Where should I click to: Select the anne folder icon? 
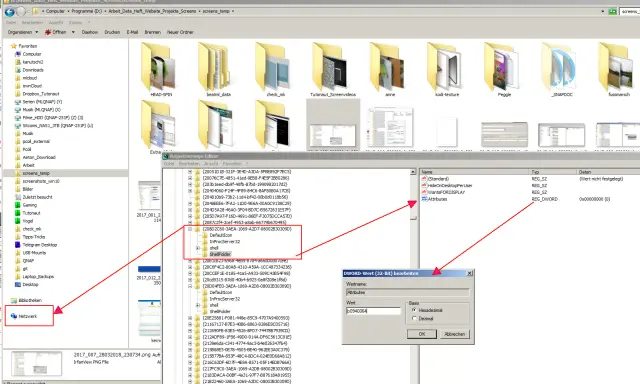point(387,67)
